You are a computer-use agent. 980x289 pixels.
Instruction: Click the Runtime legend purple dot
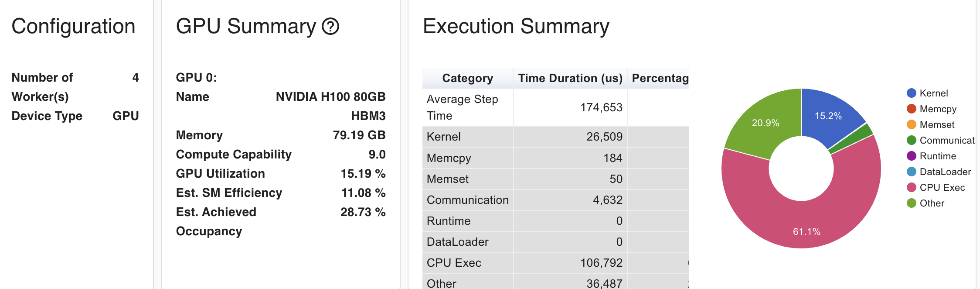click(x=911, y=156)
